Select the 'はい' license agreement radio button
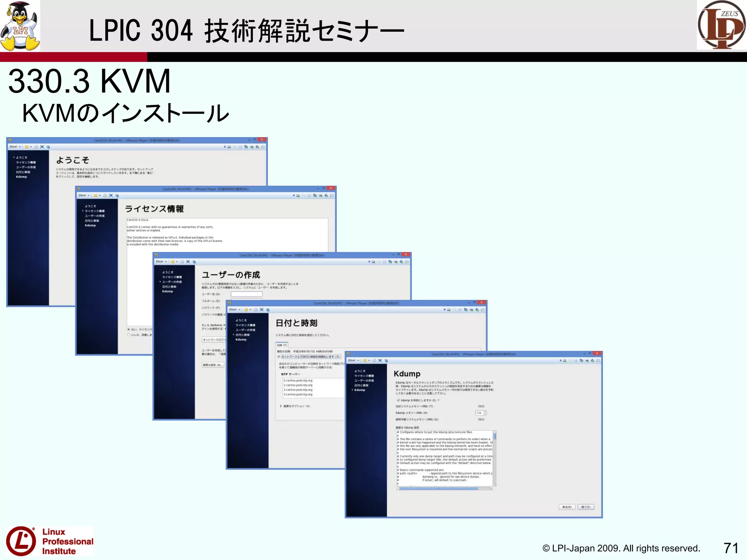747x560 pixels. click(x=129, y=329)
